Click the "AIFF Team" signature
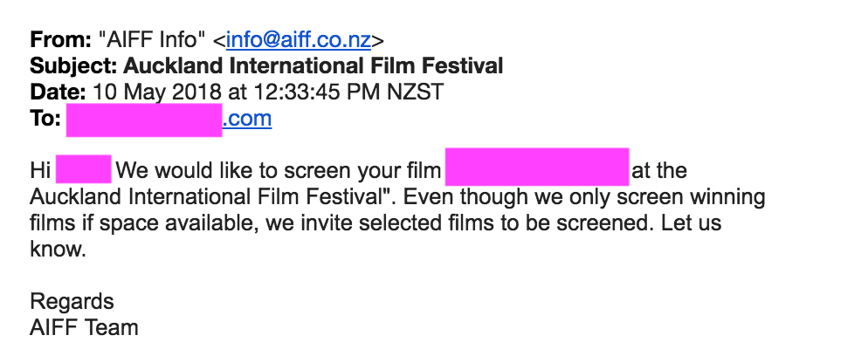The height and width of the screenshot is (363, 868). click(x=84, y=328)
